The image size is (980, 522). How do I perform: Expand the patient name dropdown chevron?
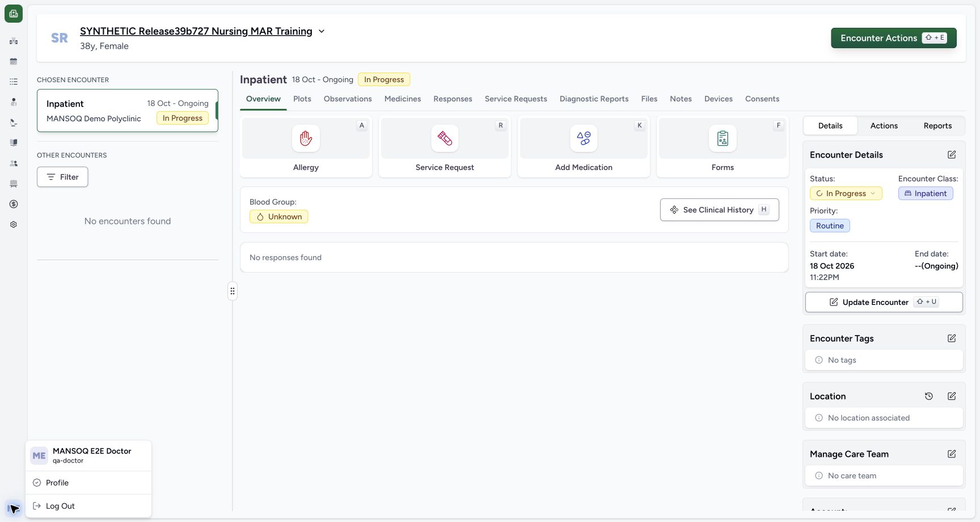coord(322,31)
